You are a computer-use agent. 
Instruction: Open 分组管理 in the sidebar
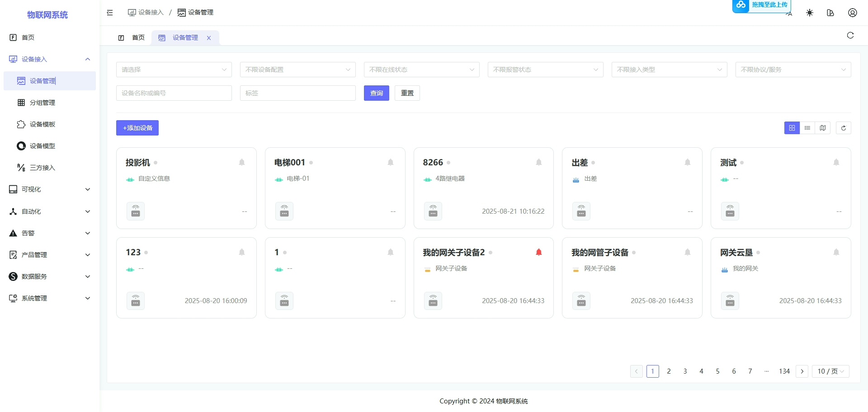coord(42,103)
